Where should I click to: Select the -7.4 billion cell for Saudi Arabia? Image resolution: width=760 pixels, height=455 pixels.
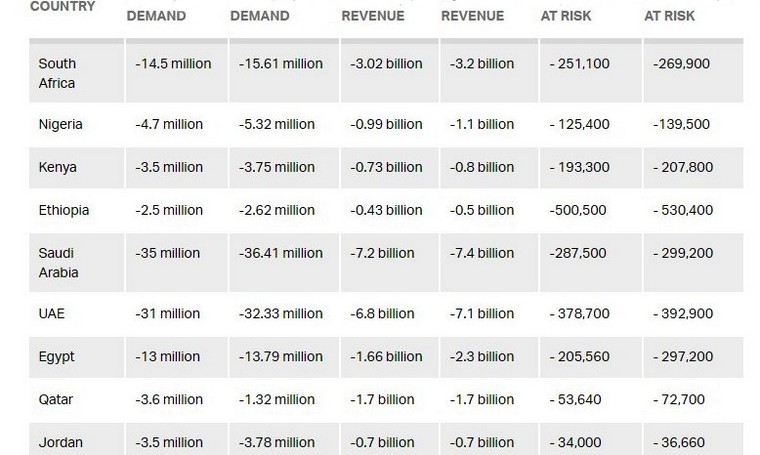481,254
